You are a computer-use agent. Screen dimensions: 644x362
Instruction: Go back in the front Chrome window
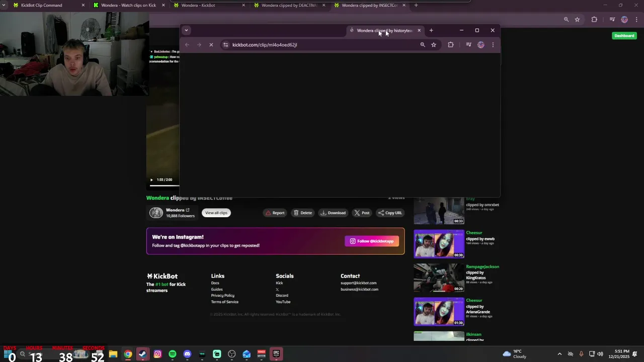click(x=187, y=45)
